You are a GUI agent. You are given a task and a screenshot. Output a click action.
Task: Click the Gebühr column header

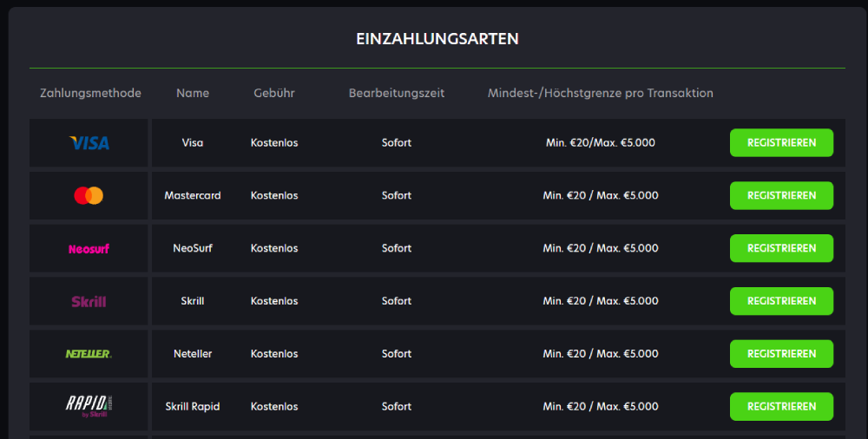(x=274, y=93)
